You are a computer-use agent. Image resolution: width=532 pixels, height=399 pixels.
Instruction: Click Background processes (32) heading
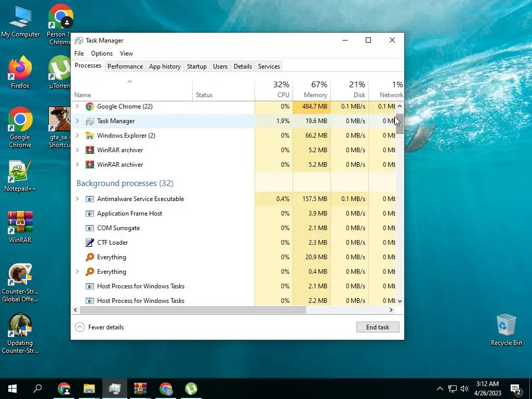[x=125, y=183]
